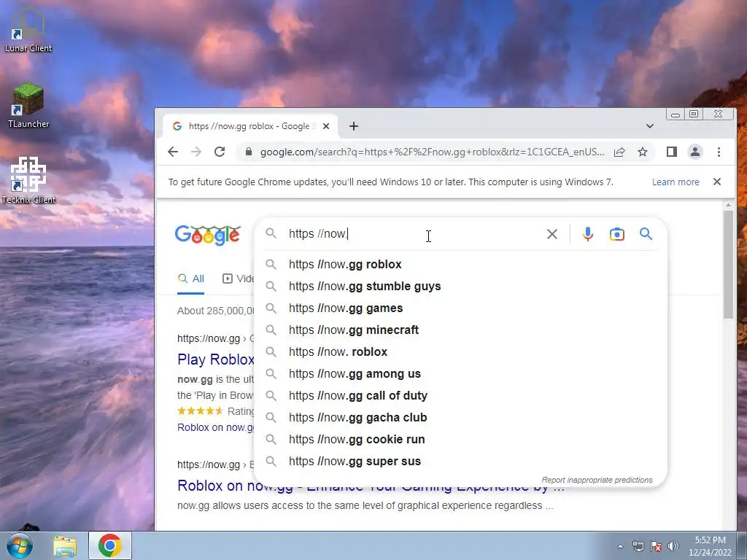
Task: Submit the search with the blue magnifier
Action: (x=646, y=234)
